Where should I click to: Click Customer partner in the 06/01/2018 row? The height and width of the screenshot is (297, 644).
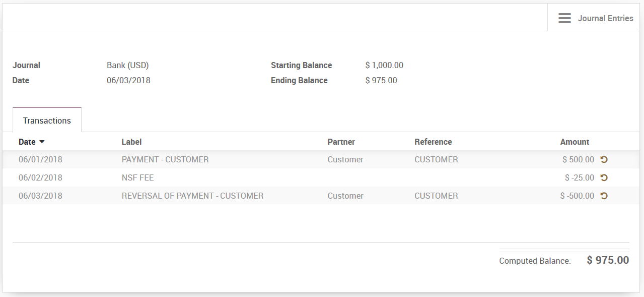click(345, 159)
